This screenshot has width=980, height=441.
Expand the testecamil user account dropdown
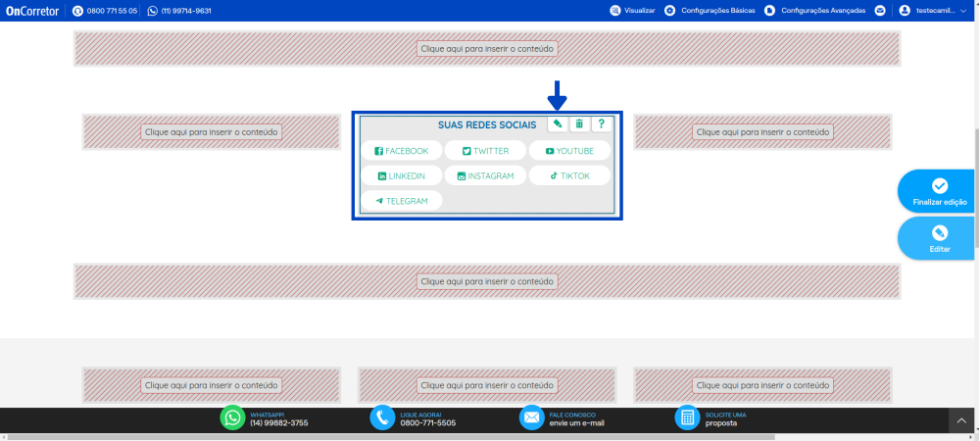point(933,11)
